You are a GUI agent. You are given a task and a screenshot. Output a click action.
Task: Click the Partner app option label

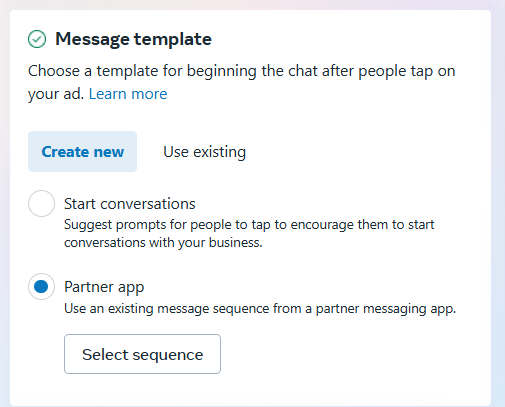coord(104,287)
